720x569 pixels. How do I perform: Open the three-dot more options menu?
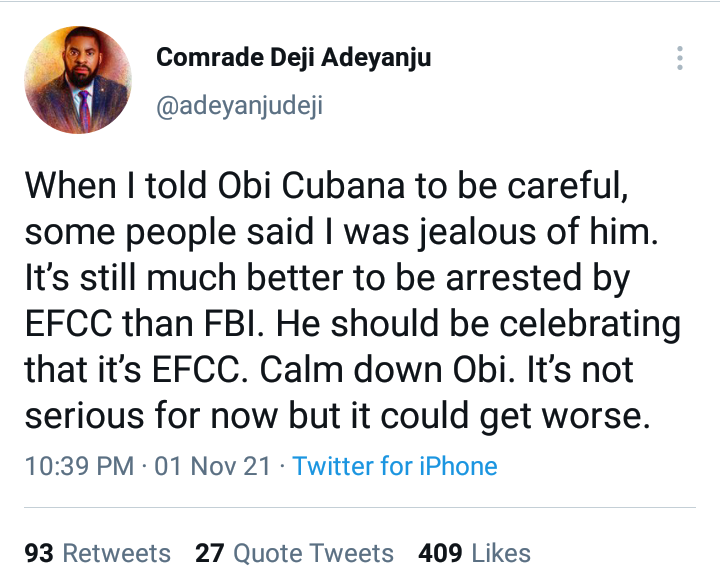point(680,58)
